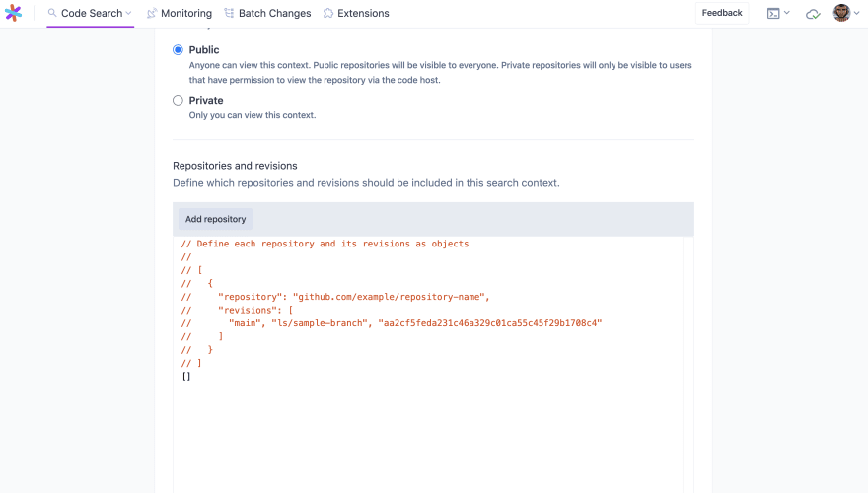Screen dimensions: 868x493
Task: Open the Code Search menu
Action: 90,13
